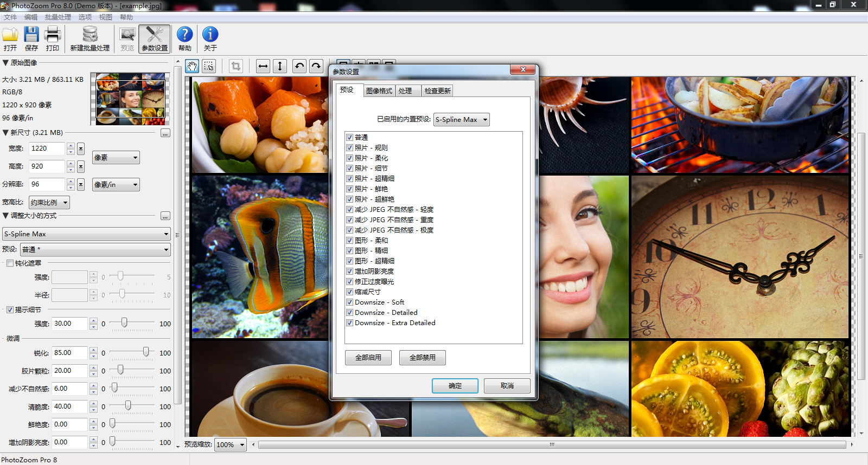The image size is (868, 465).
Task: Click the 确定 (OK) button
Action: (x=455, y=386)
